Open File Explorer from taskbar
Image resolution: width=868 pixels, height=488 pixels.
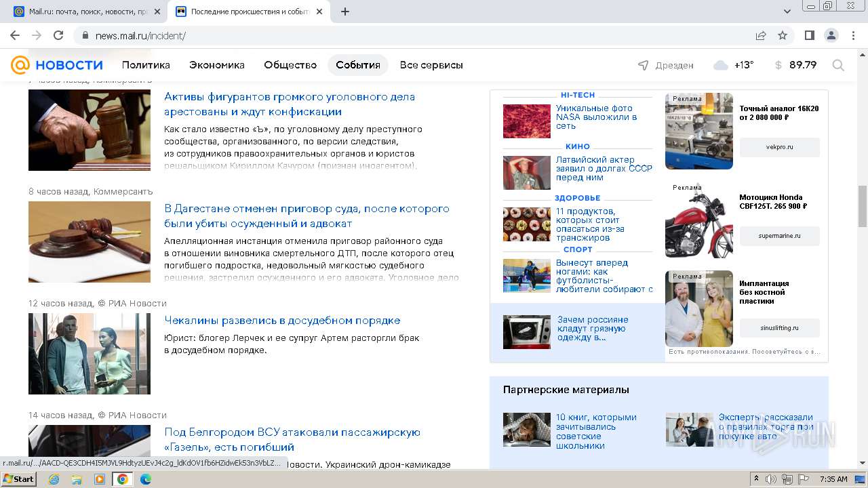pos(77,479)
